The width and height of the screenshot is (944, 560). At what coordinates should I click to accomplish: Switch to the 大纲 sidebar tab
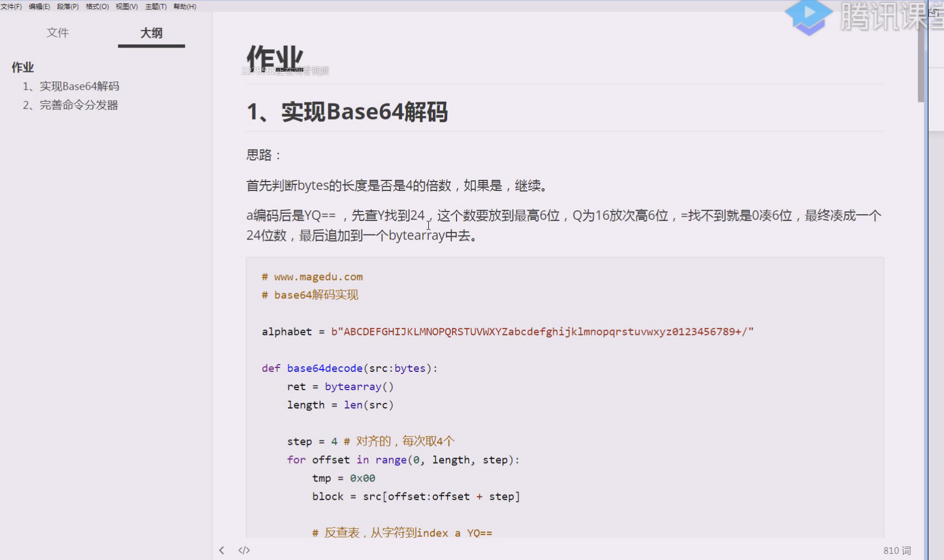[x=151, y=33]
